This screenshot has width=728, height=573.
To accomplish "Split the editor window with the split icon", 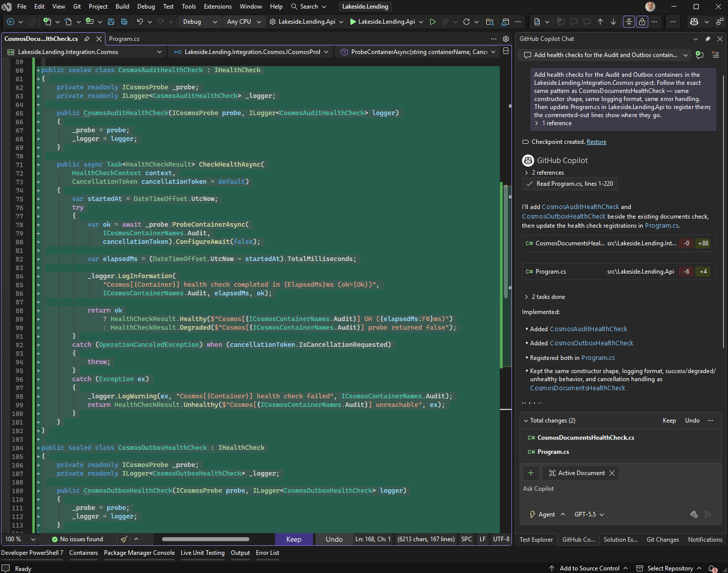I will coord(506,51).
